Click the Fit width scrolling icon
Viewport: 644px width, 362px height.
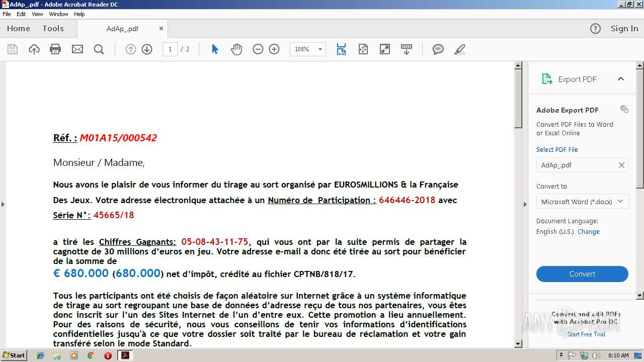tap(341, 49)
